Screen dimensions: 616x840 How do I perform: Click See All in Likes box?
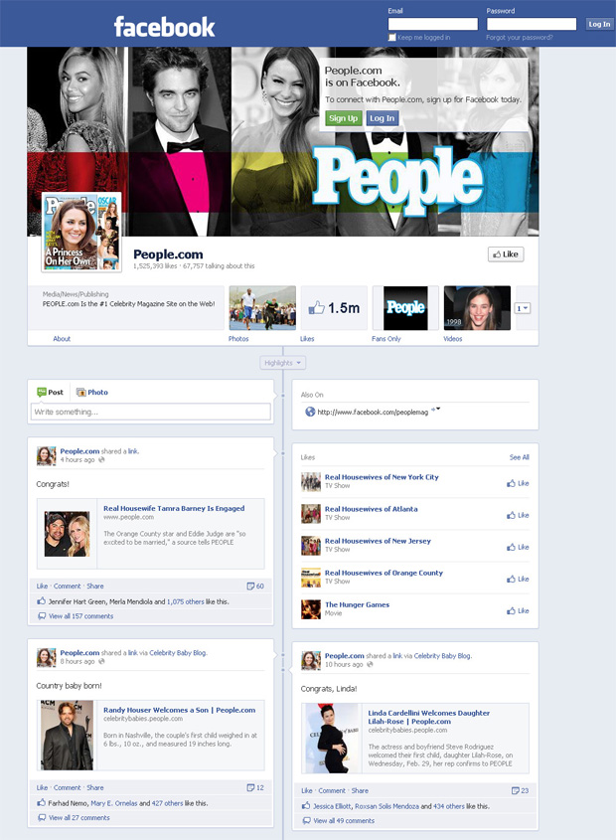[x=519, y=457]
